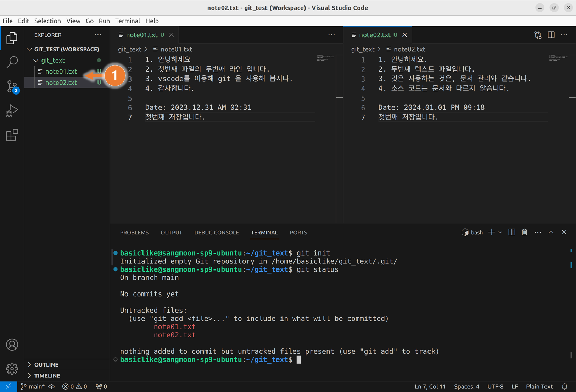Open the Selection menu

[x=47, y=21]
